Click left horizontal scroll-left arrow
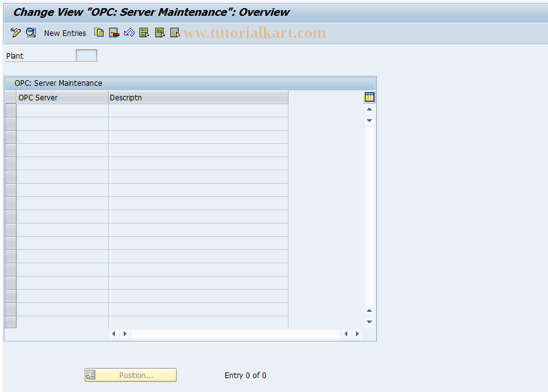 [x=114, y=334]
